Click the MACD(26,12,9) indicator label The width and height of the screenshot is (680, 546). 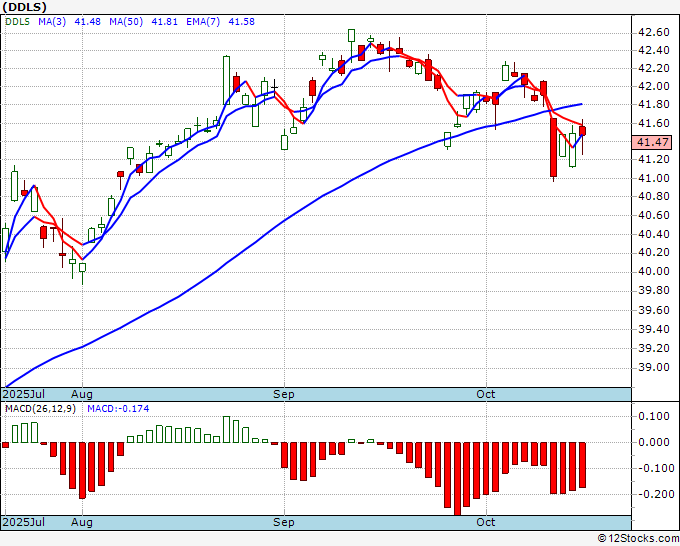tap(40, 409)
